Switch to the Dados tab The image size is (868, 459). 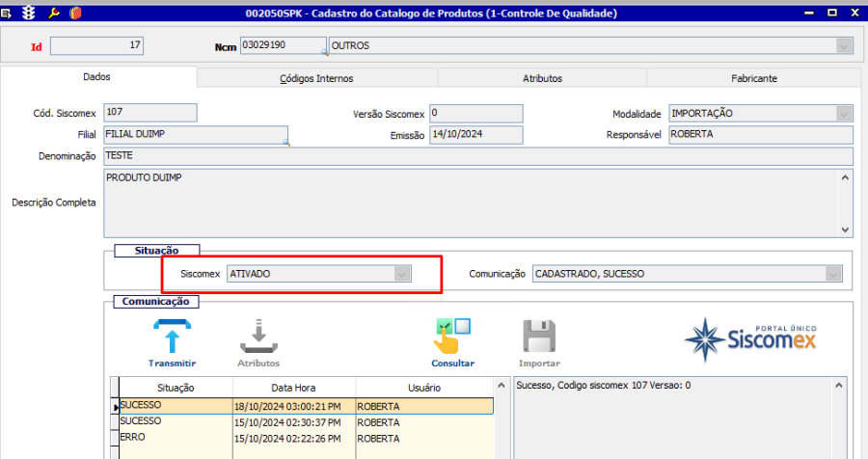tap(96, 77)
